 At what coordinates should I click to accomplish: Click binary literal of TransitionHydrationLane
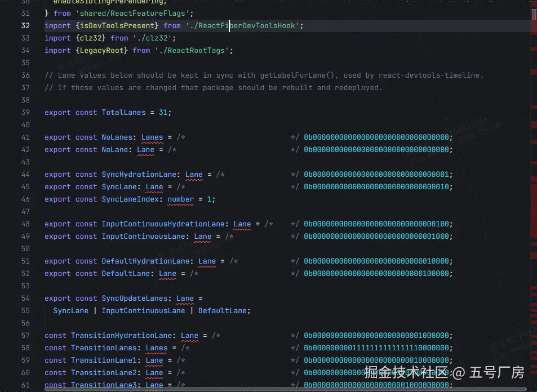376,336
